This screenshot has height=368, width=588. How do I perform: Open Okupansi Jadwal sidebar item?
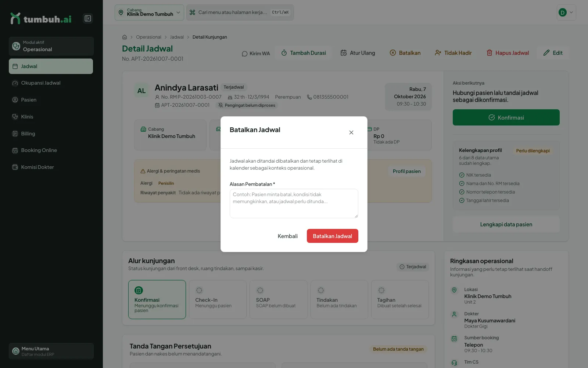click(51, 83)
